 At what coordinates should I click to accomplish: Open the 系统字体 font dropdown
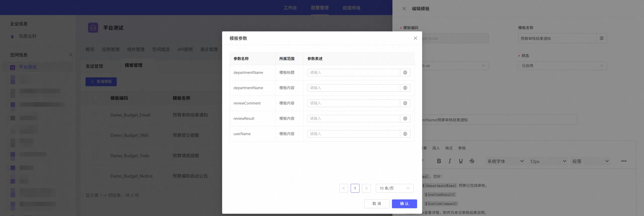505,161
